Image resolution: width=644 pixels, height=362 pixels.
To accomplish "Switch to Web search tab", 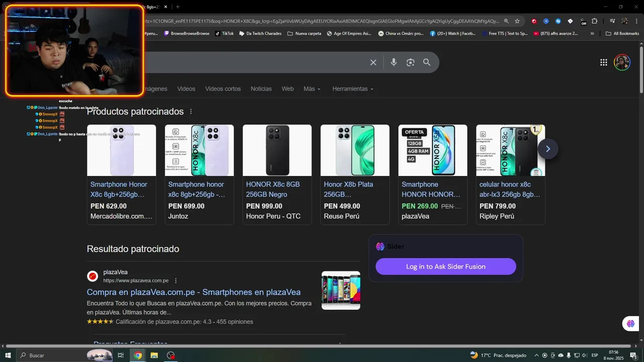I will 287,88.
